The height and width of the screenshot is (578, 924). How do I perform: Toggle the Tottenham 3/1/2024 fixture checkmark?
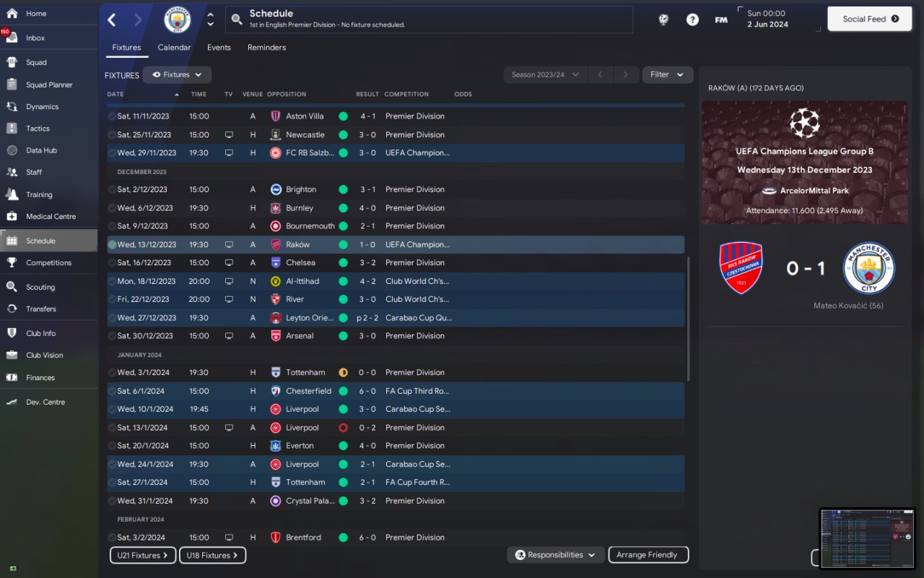(112, 373)
